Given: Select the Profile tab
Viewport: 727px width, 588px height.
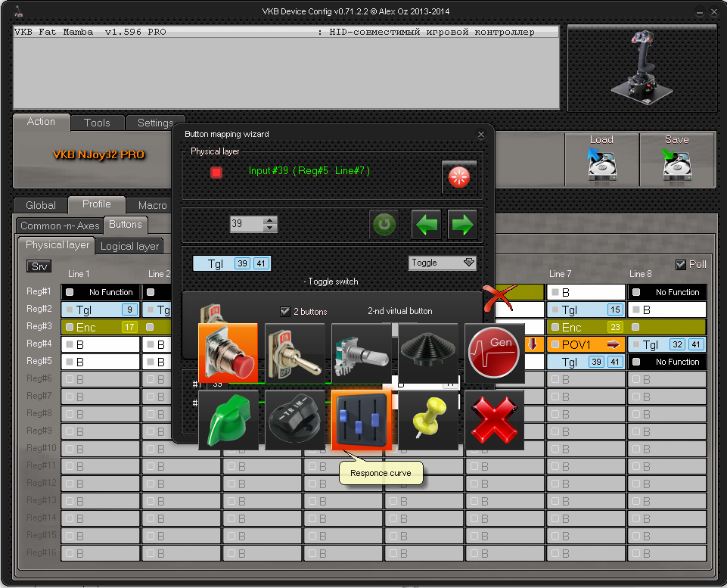Looking at the screenshot, I should (96, 204).
